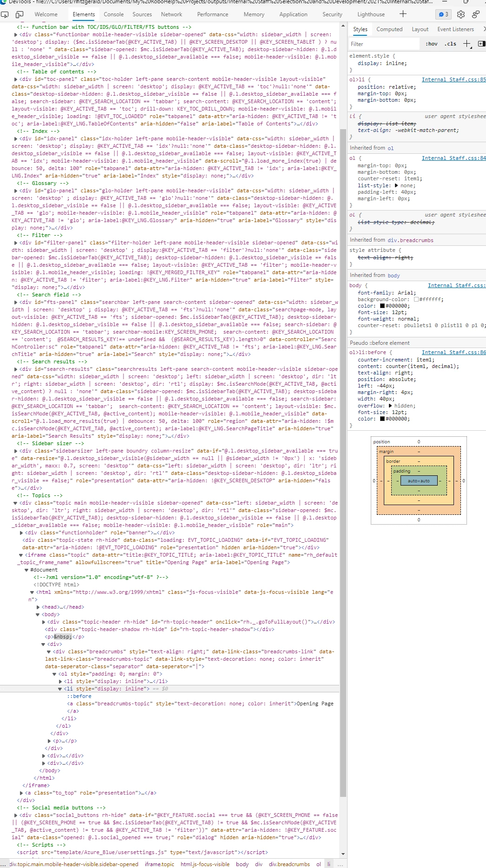Viewport: 486px width, 868px height.
Task: Open Internal Staff.css:85 source link
Action: click(453, 79)
